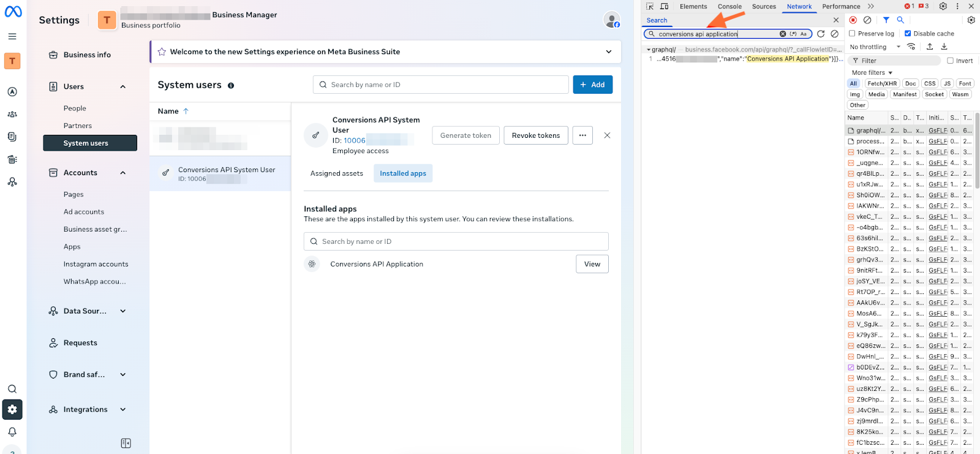The height and width of the screenshot is (454, 980).
Task: Open DevTools Elements tab
Action: [x=693, y=6]
